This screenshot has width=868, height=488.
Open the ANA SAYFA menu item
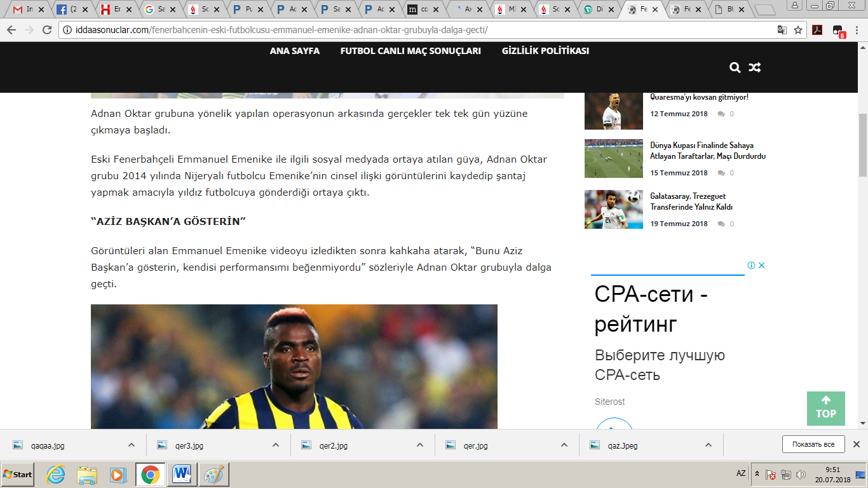(294, 51)
